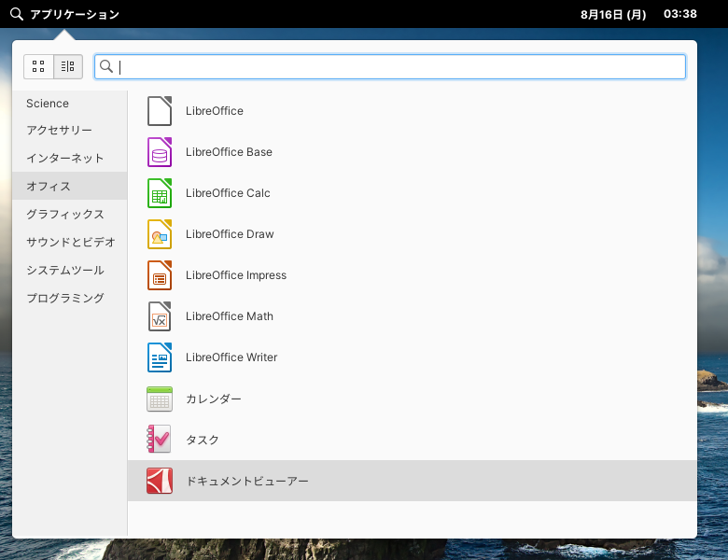Click the カレンダー text label
The image size is (728, 560).
click(214, 399)
